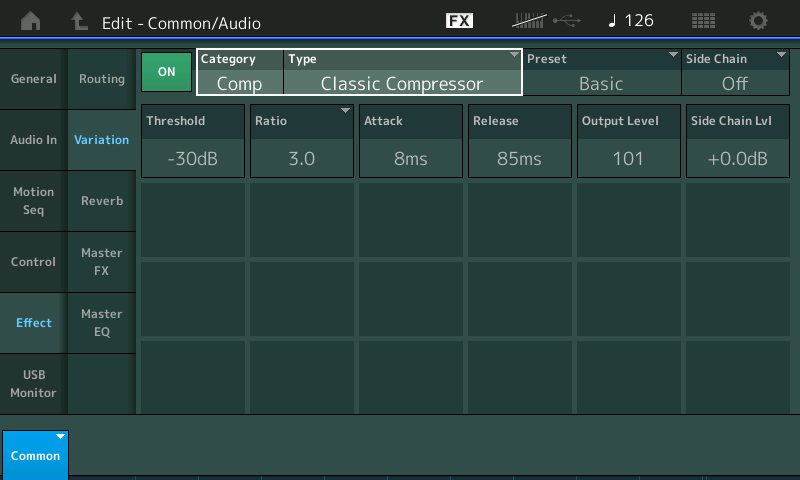The width and height of the screenshot is (800, 480).
Task: Select the Output Level 101 value
Action: point(629,141)
